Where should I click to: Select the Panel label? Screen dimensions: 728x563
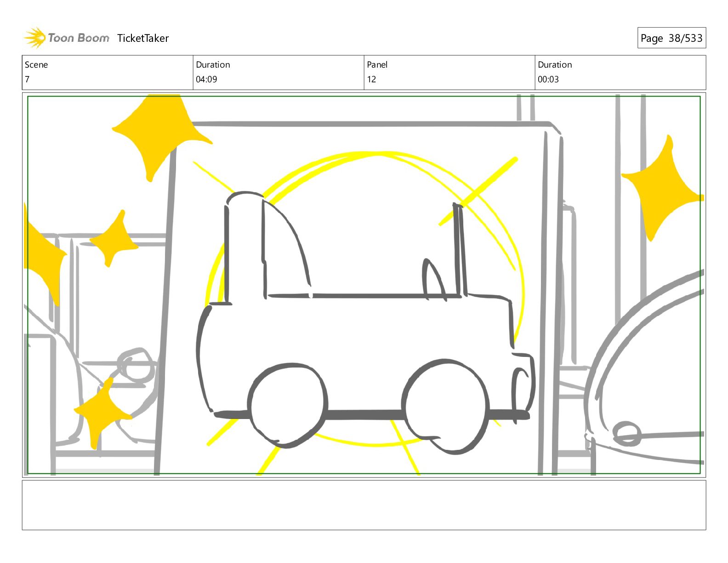point(377,65)
